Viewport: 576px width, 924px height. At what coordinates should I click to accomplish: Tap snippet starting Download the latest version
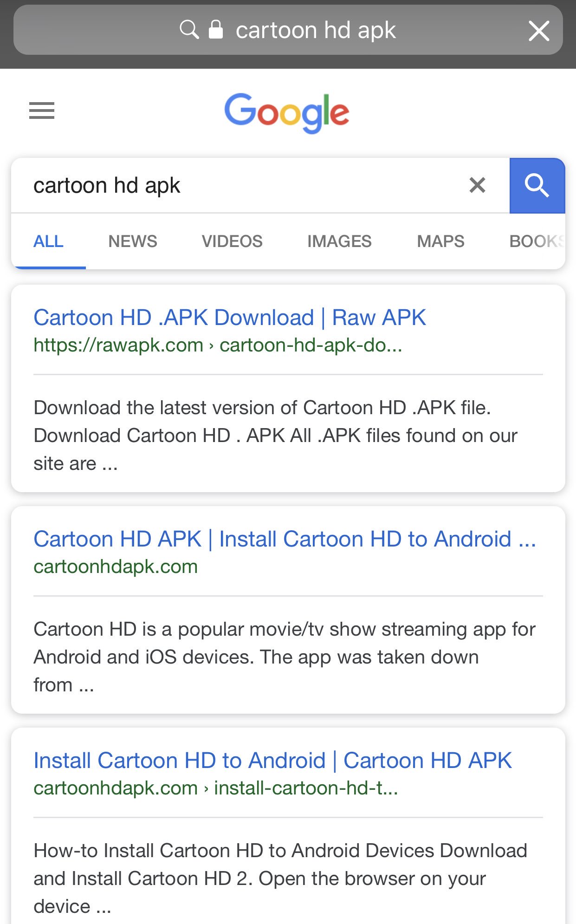(275, 436)
